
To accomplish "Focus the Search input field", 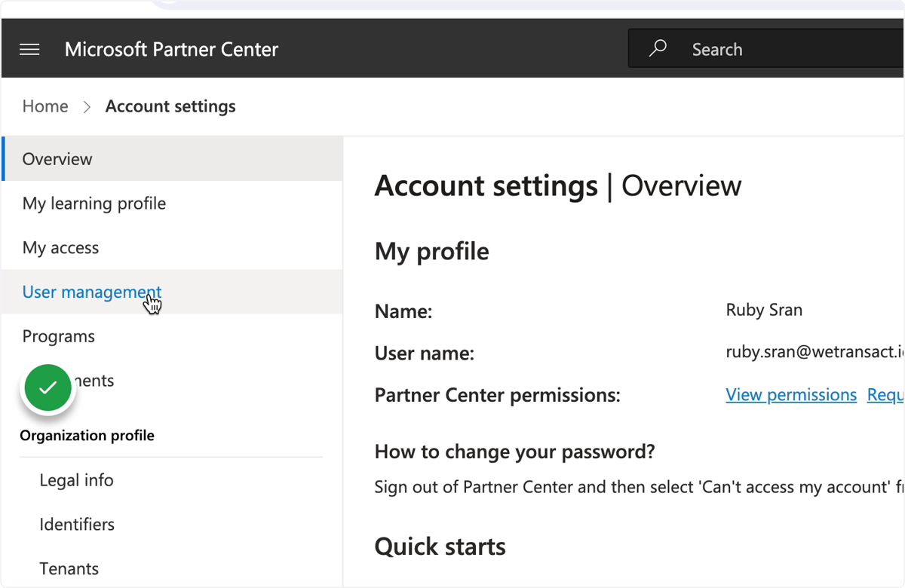I will tap(767, 49).
